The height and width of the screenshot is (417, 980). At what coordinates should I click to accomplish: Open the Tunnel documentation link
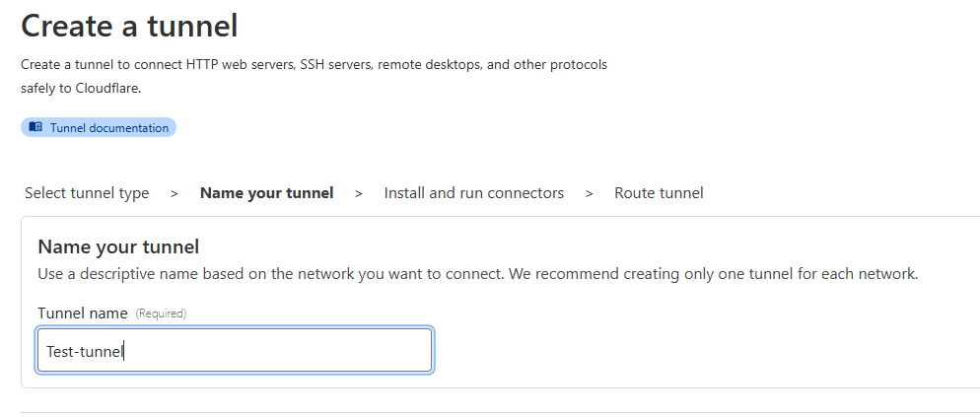(99, 127)
